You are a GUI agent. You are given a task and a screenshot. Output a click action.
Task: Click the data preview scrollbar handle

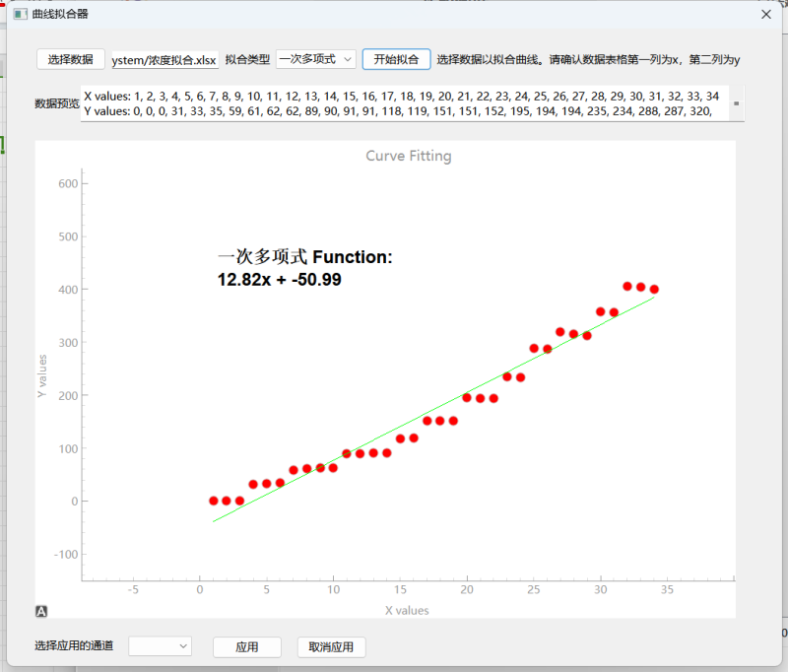736,103
